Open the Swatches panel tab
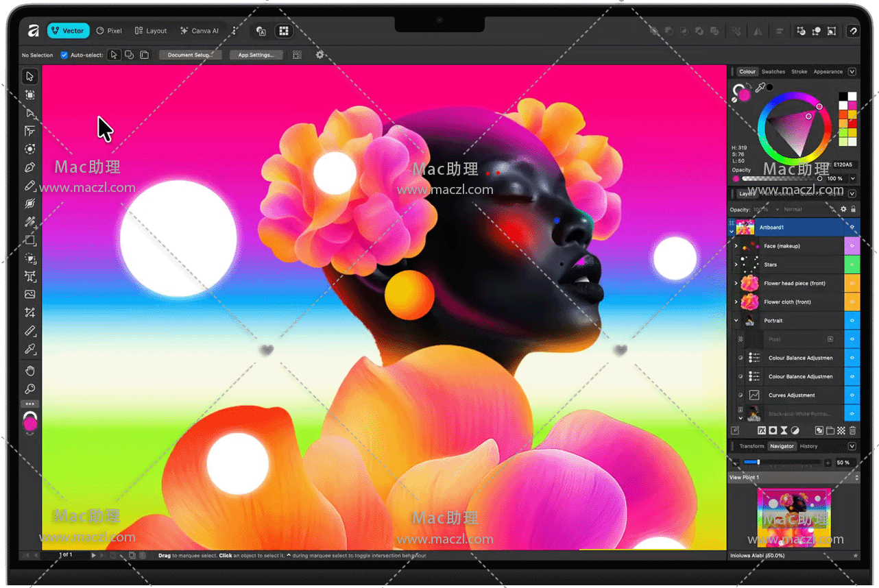The height and width of the screenshot is (588, 879). [x=773, y=72]
